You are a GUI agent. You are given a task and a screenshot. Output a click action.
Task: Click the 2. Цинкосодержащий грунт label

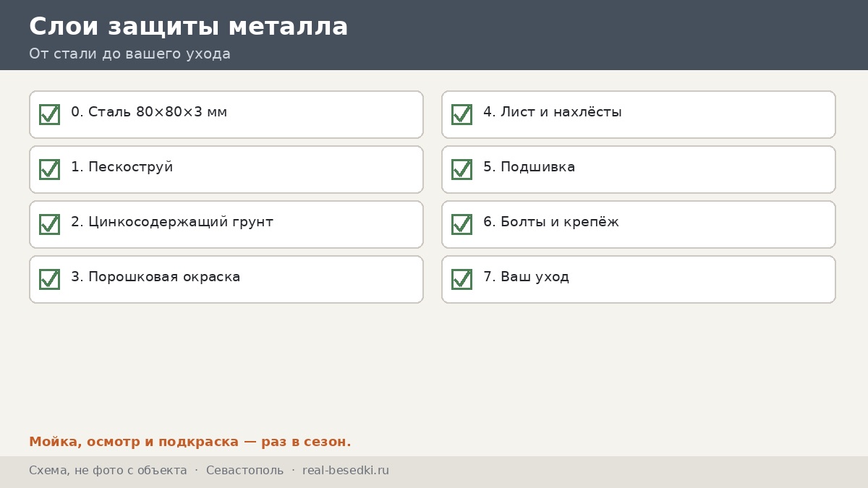tap(172, 222)
